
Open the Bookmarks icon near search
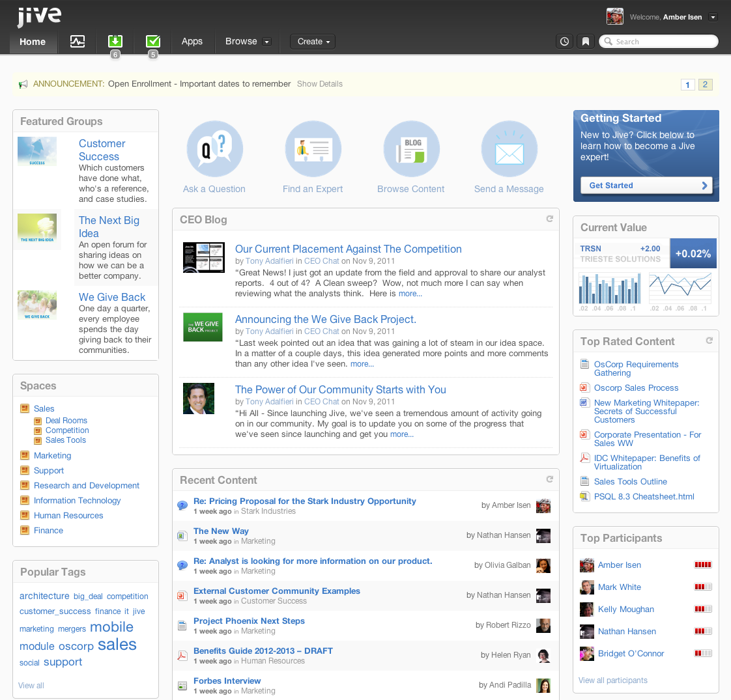click(x=586, y=42)
